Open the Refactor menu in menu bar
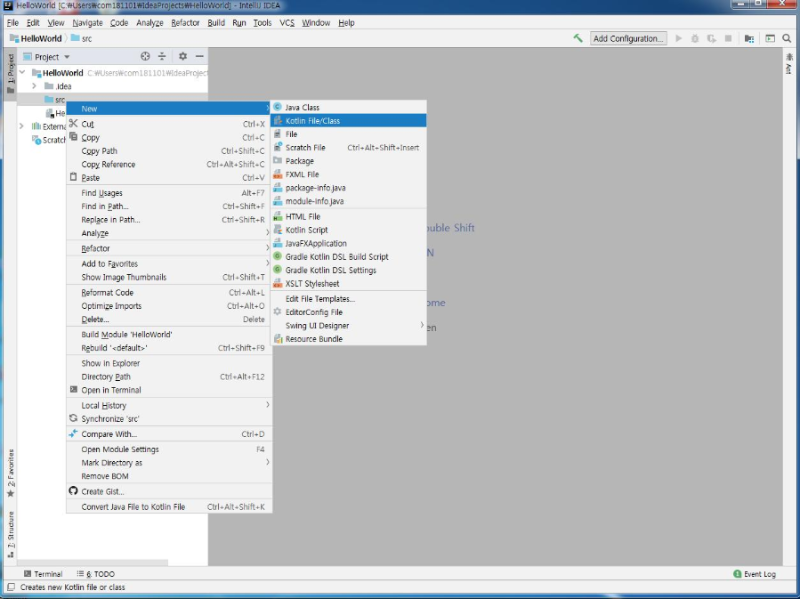This screenshot has height=599, width=800. [x=185, y=22]
